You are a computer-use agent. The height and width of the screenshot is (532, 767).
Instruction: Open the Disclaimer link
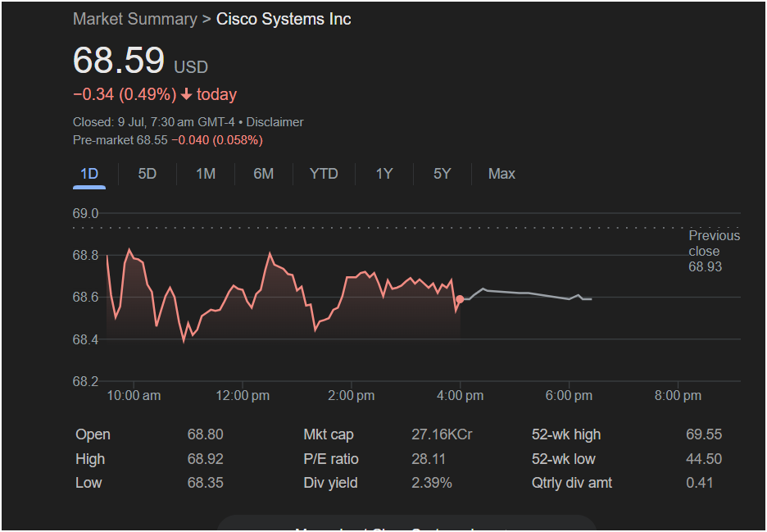point(275,122)
